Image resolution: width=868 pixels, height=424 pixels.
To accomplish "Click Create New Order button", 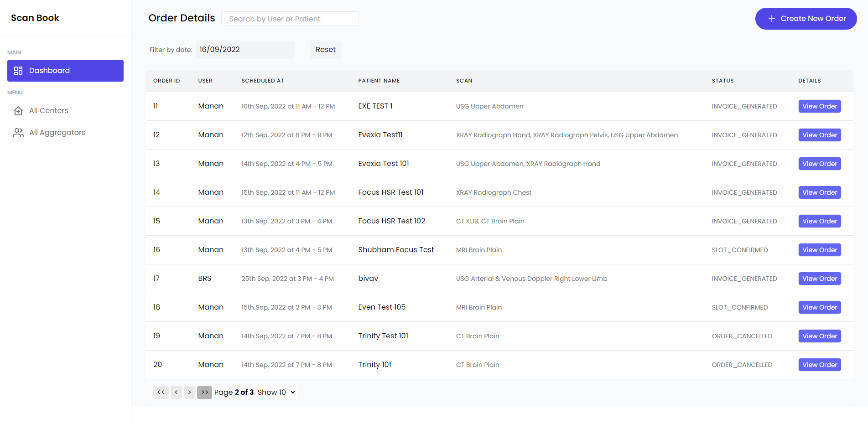I will (x=806, y=19).
